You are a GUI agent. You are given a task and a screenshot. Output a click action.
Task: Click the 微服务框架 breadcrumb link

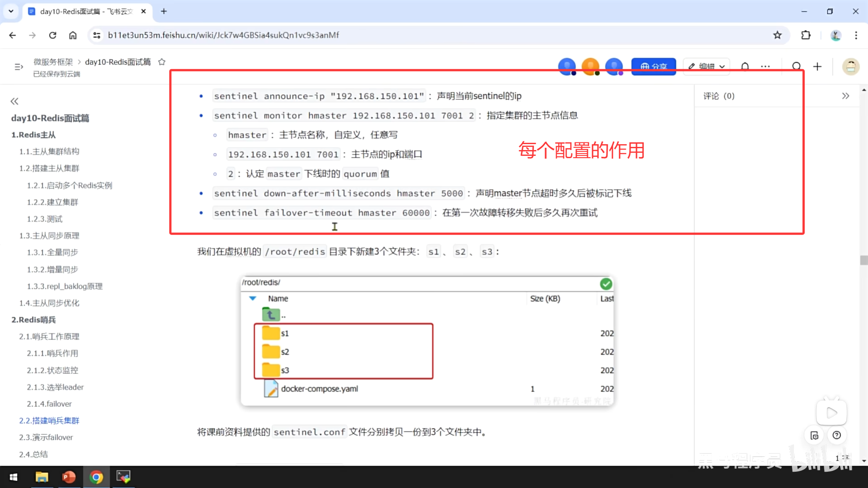53,62
